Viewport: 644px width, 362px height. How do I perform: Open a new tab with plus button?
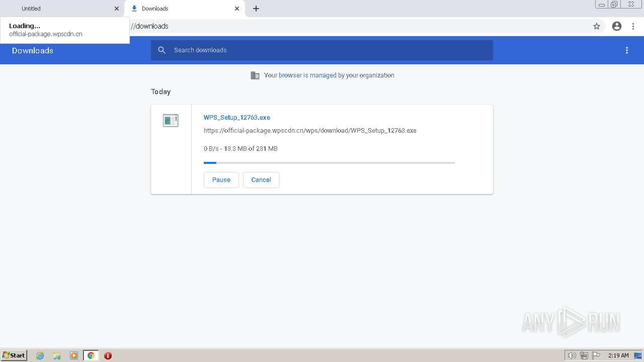click(x=256, y=9)
